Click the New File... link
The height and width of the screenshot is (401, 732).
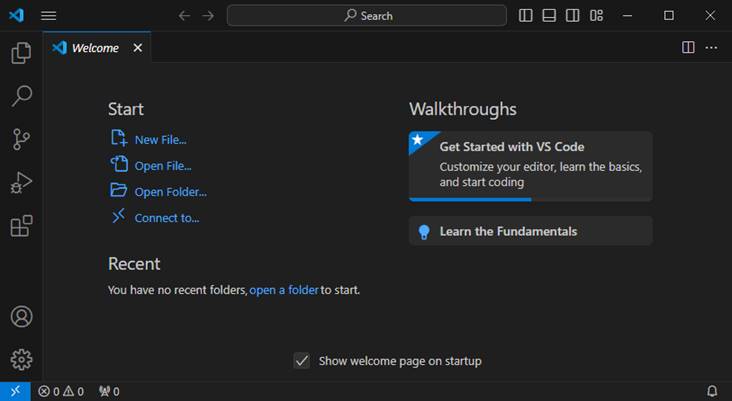[160, 140]
